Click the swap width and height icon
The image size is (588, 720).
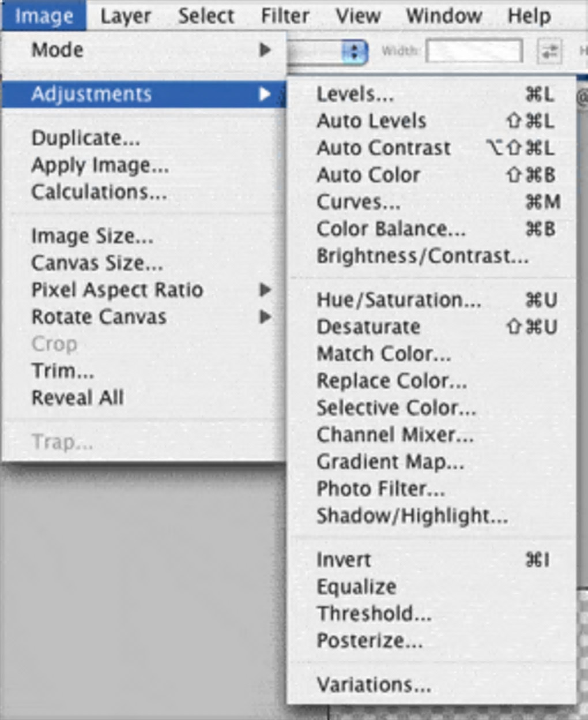point(549,52)
